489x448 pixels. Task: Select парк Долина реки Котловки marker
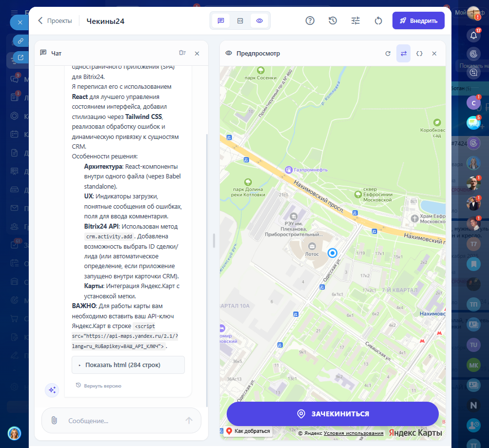pos(248,182)
